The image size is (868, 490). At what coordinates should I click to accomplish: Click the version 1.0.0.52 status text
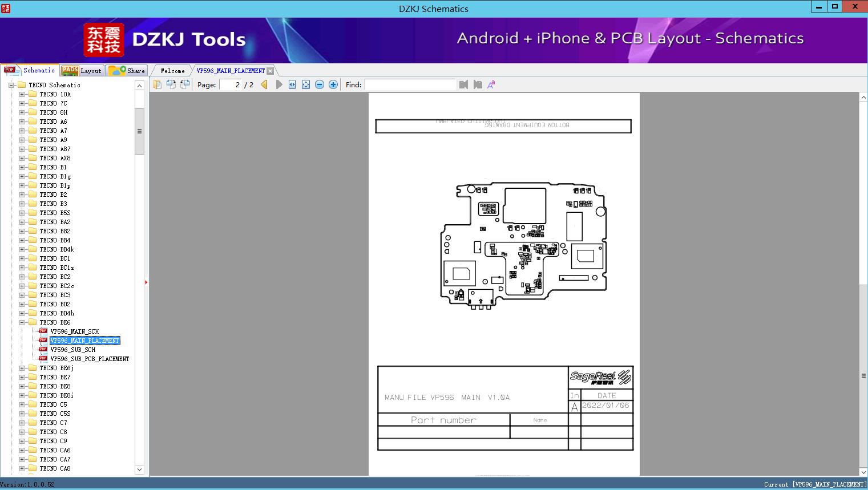click(27, 484)
